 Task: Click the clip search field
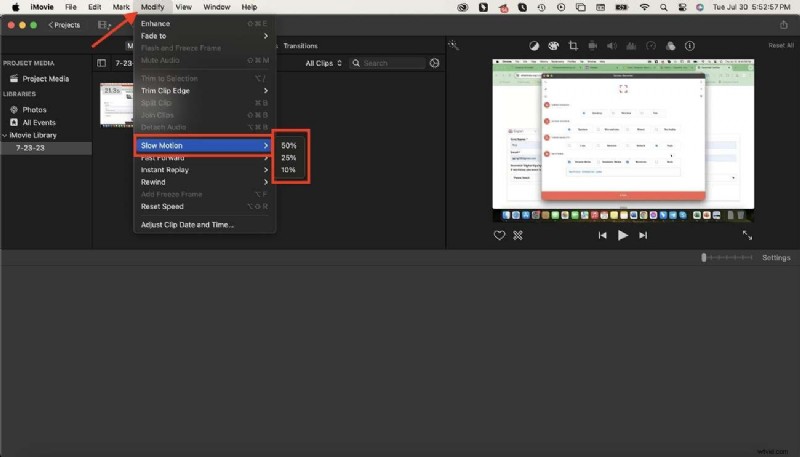click(x=388, y=63)
